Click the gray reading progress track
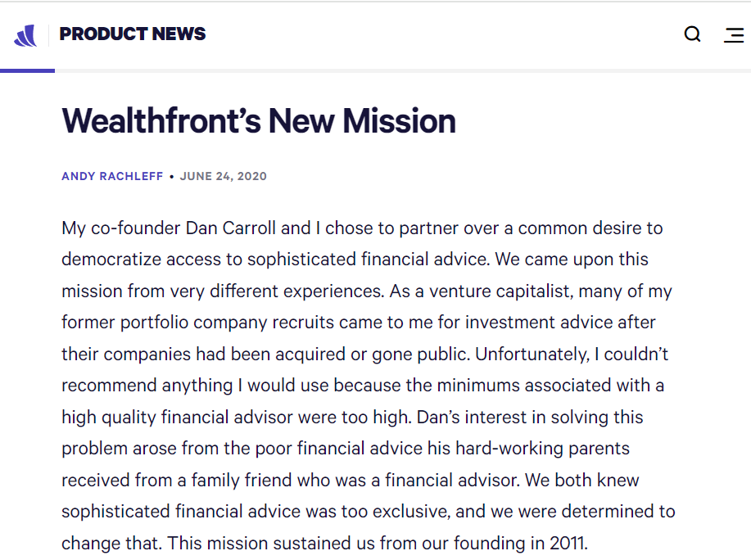This screenshot has width=751, height=560. (x=403, y=71)
